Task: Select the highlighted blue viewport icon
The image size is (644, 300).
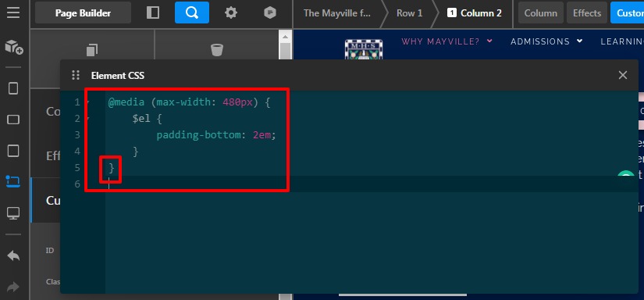Action: (x=13, y=181)
